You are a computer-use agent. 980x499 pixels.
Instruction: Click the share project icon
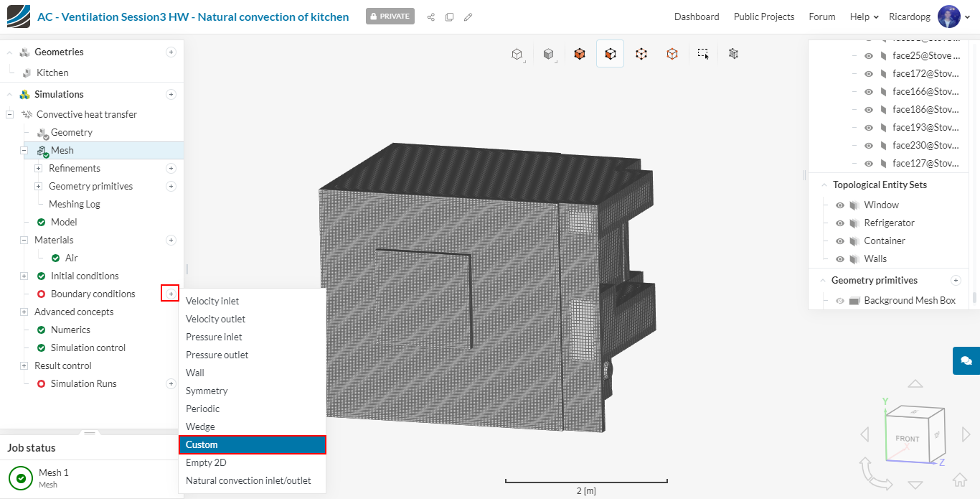tap(430, 17)
